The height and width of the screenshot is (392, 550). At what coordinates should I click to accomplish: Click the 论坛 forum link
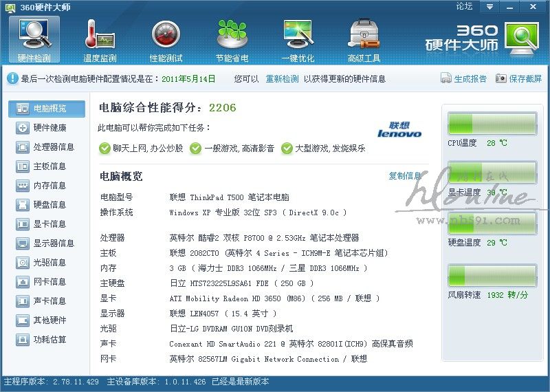465,6
